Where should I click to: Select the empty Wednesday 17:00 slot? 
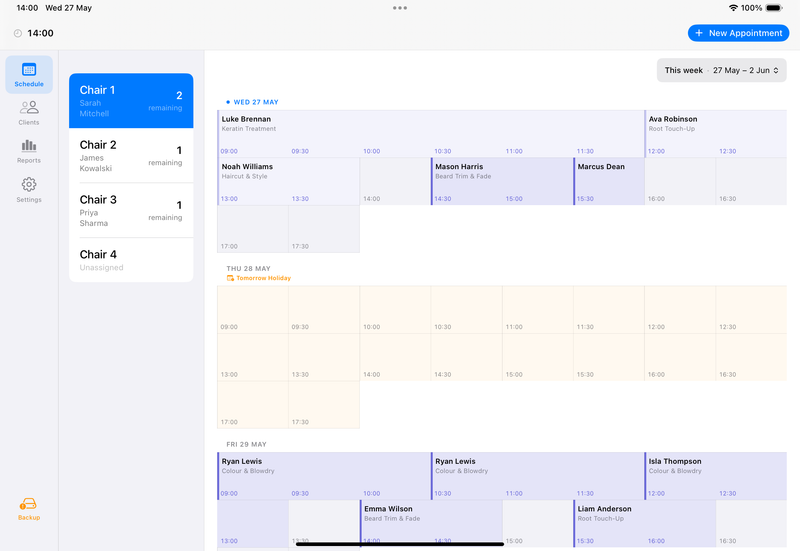click(x=253, y=229)
